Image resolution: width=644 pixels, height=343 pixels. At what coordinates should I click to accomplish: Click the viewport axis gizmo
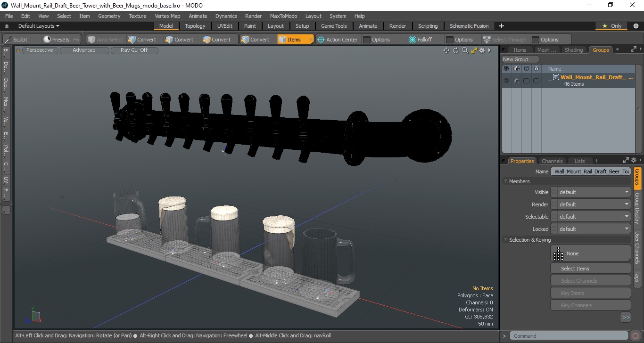[x=33, y=316]
